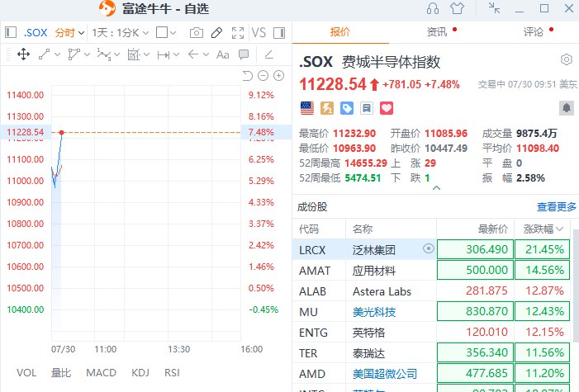
Task: Select the Aa text tool
Action: tap(223, 54)
